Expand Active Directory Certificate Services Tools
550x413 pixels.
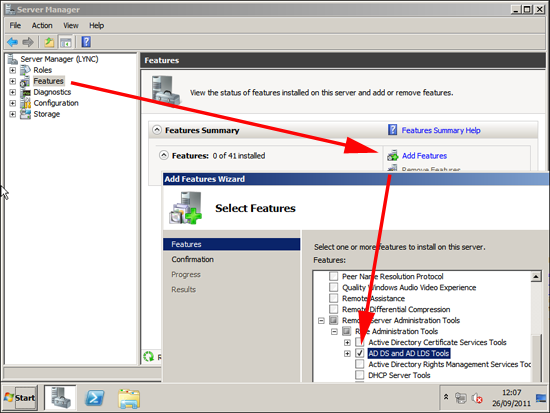click(347, 342)
